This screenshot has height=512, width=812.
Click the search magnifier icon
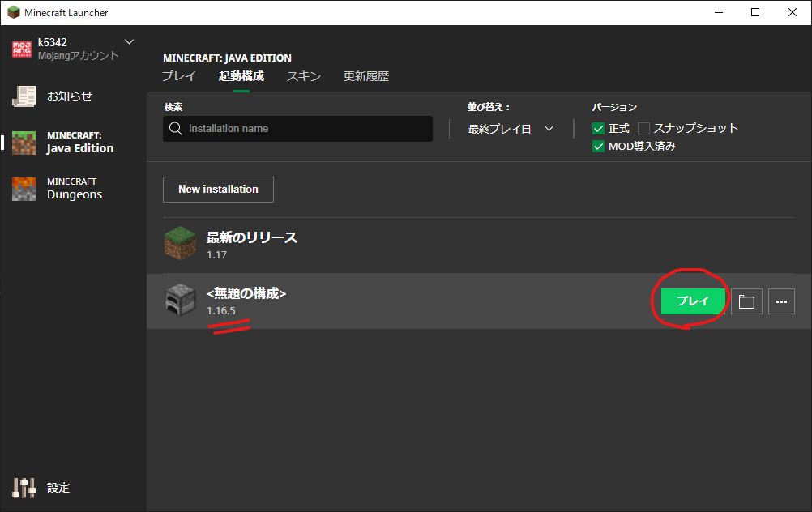coord(175,128)
